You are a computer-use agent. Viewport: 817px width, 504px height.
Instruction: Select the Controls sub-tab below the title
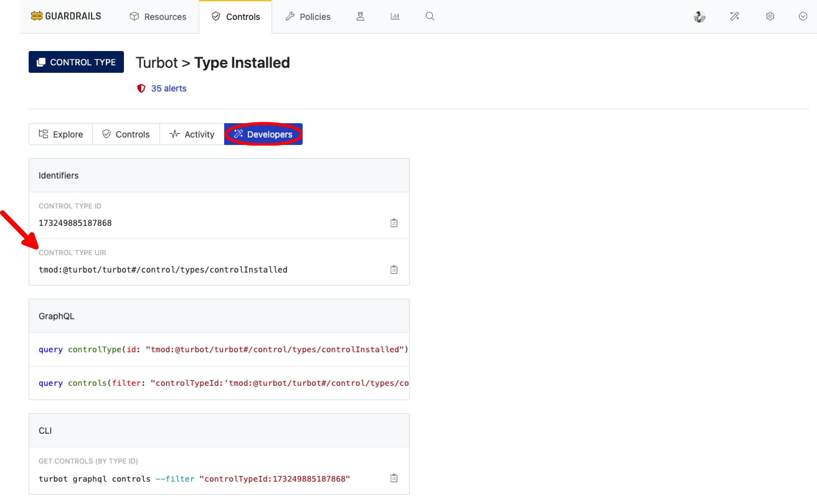(126, 134)
